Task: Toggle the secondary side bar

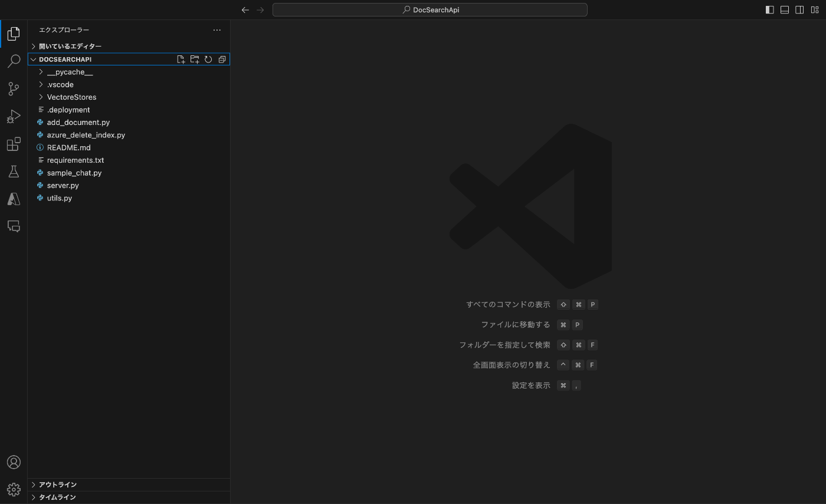Action: pyautogui.click(x=799, y=10)
